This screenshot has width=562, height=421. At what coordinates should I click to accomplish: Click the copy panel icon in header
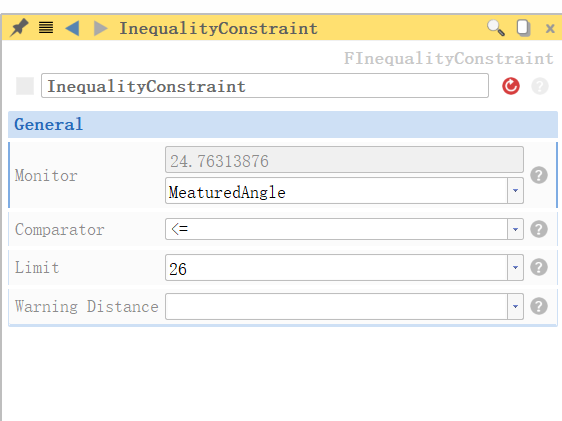click(523, 28)
